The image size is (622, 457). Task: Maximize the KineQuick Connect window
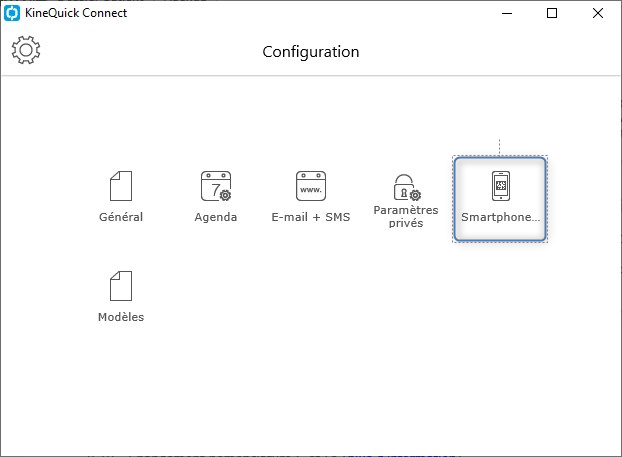pos(552,13)
